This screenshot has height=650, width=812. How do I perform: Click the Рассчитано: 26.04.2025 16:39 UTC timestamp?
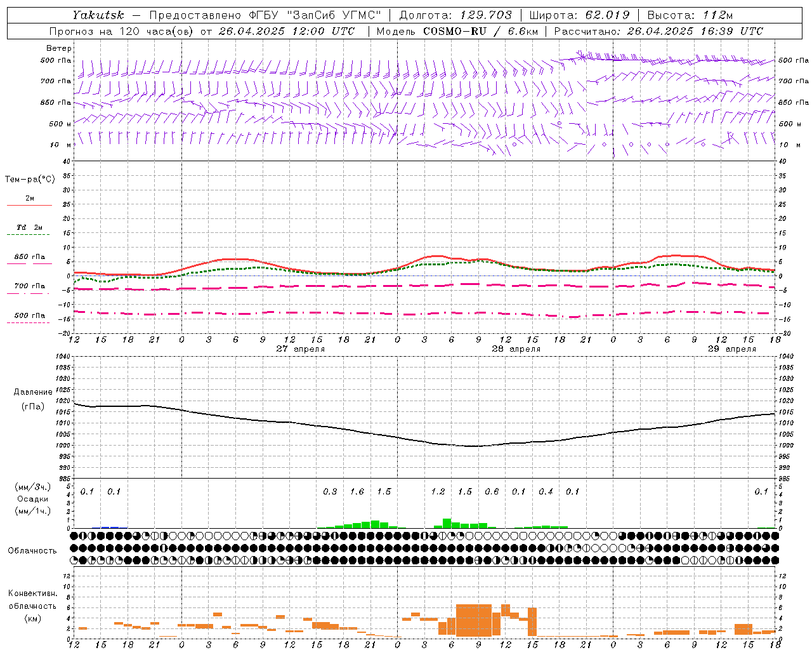pyautogui.click(x=658, y=31)
